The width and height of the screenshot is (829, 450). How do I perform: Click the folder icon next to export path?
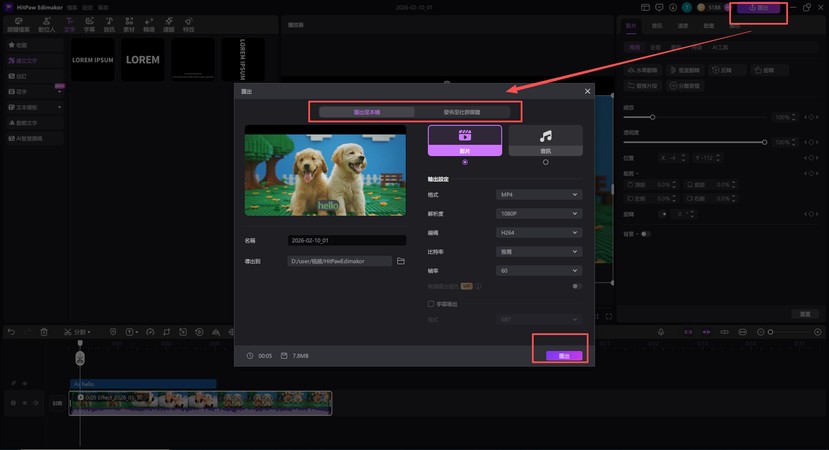[x=401, y=261]
